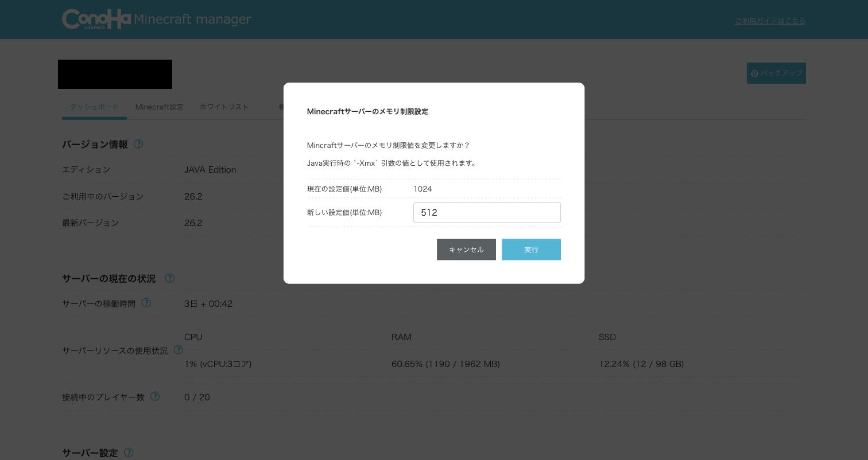Screen dimensions: 868x460
Task: Switch to the ダッシュボード tab
Action: click(x=94, y=107)
